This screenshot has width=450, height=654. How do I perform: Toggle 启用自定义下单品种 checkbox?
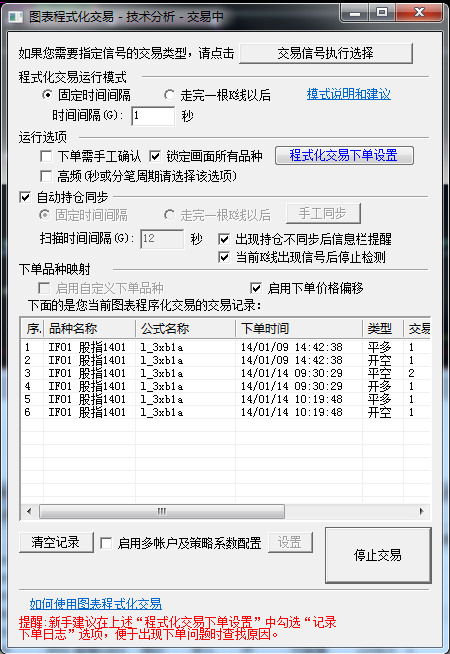click(x=44, y=288)
